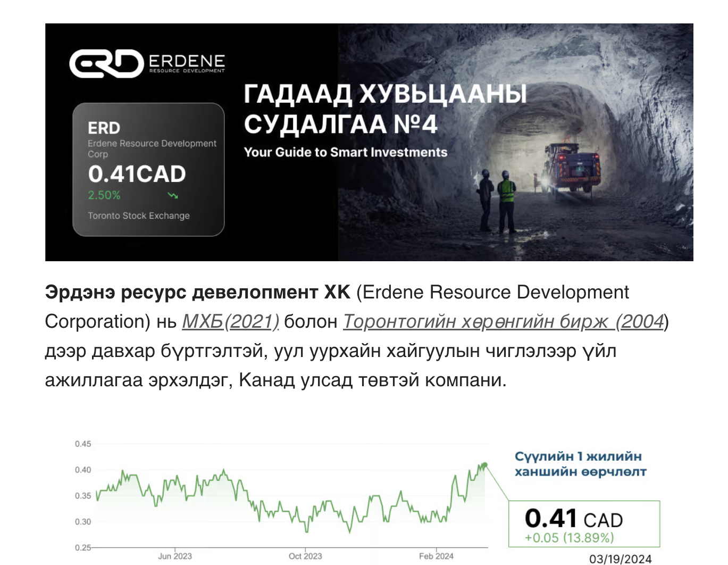
Task: Click the ERD stock price card
Action: [148, 169]
